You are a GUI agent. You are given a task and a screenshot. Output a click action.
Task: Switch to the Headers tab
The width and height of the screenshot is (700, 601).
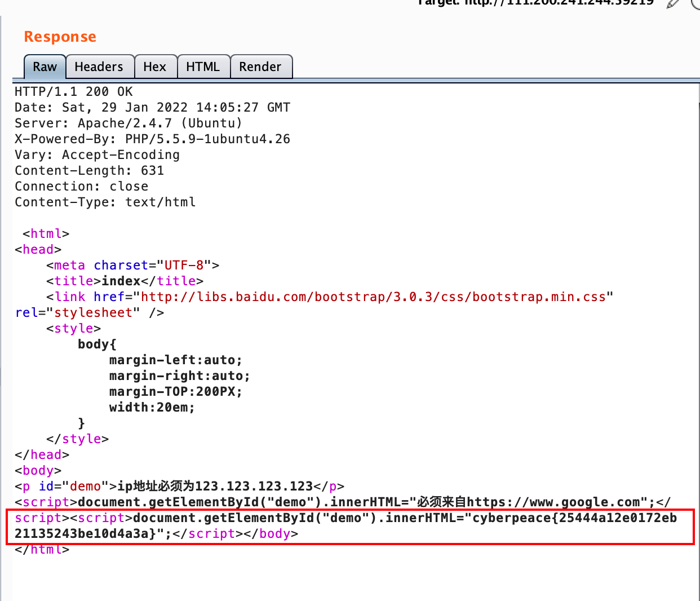coord(100,67)
